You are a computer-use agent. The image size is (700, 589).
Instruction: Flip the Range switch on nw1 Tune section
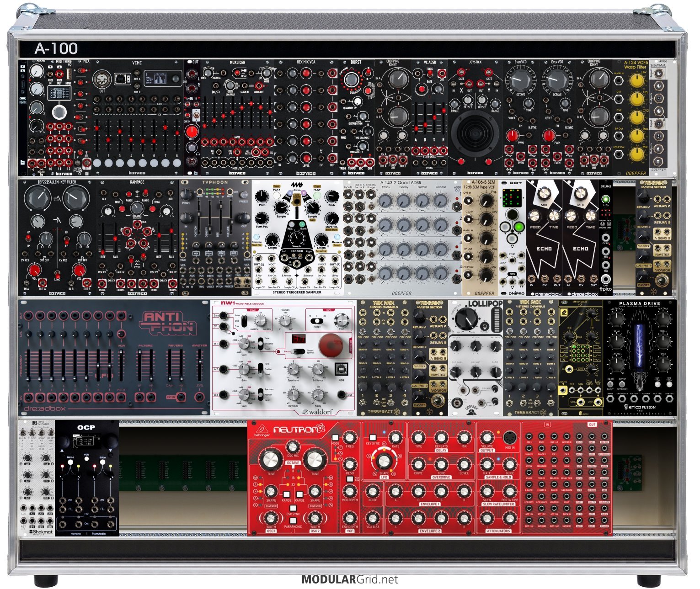pyautogui.click(x=317, y=321)
